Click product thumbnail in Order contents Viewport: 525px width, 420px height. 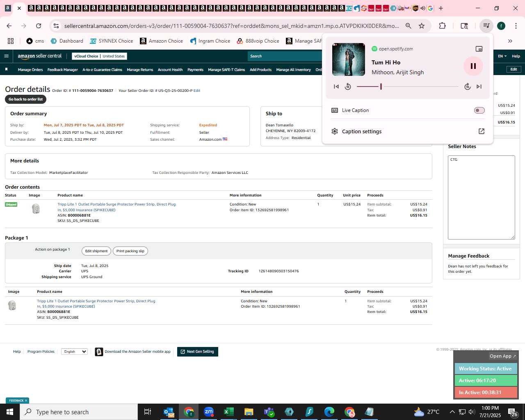[36, 209]
